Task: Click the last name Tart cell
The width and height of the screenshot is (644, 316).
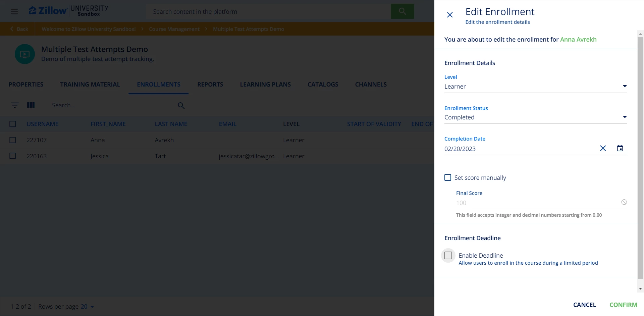Action: click(160, 156)
